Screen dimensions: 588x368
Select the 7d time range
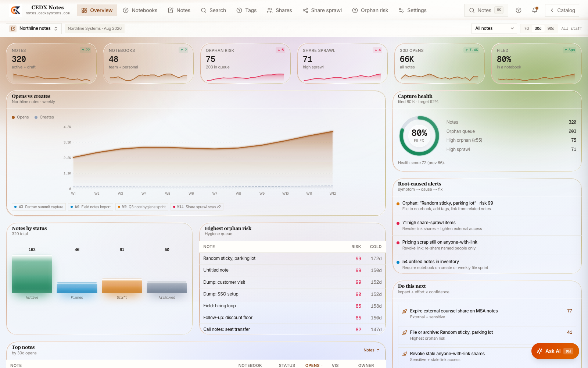tap(526, 28)
